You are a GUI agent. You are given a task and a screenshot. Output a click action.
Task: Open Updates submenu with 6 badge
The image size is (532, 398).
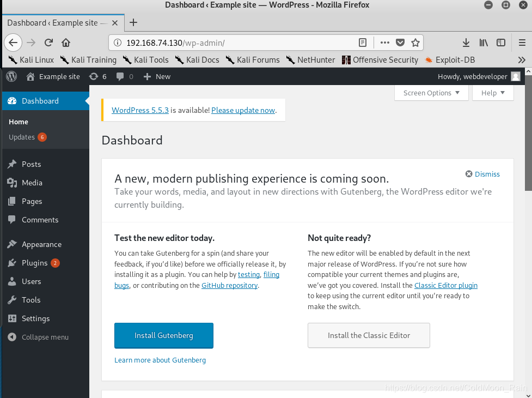[27, 137]
